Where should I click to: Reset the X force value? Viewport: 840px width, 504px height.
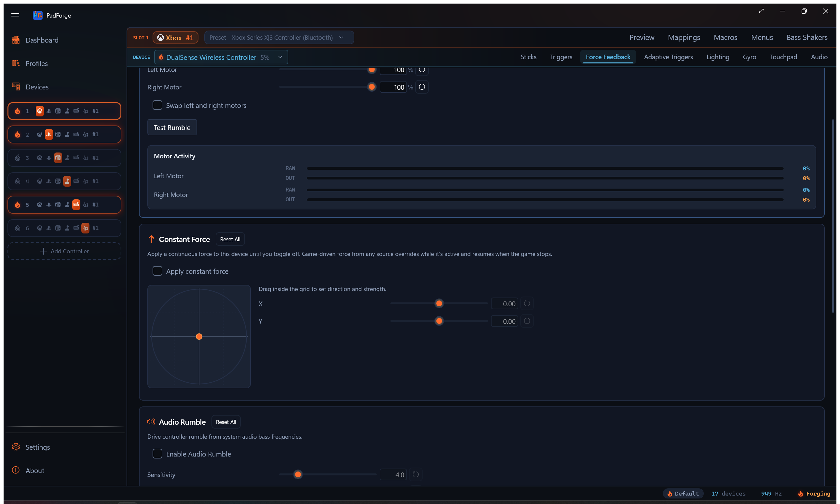pyautogui.click(x=527, y=304)
